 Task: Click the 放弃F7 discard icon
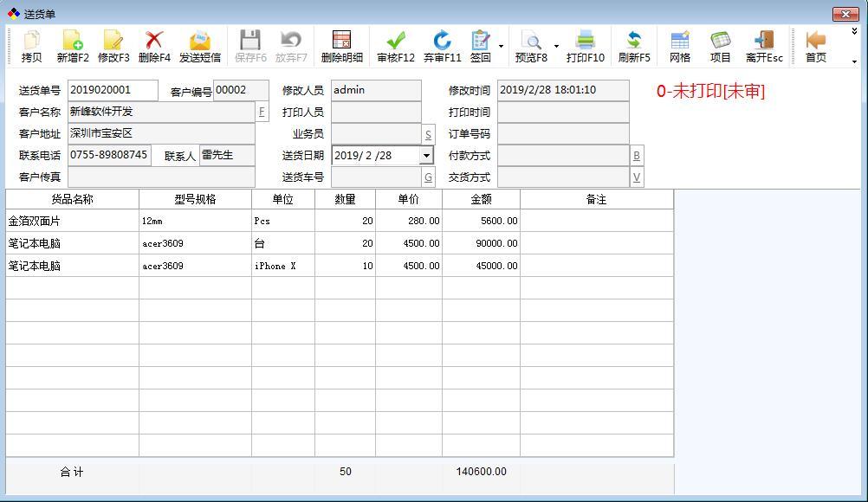[x=290, y=47]
